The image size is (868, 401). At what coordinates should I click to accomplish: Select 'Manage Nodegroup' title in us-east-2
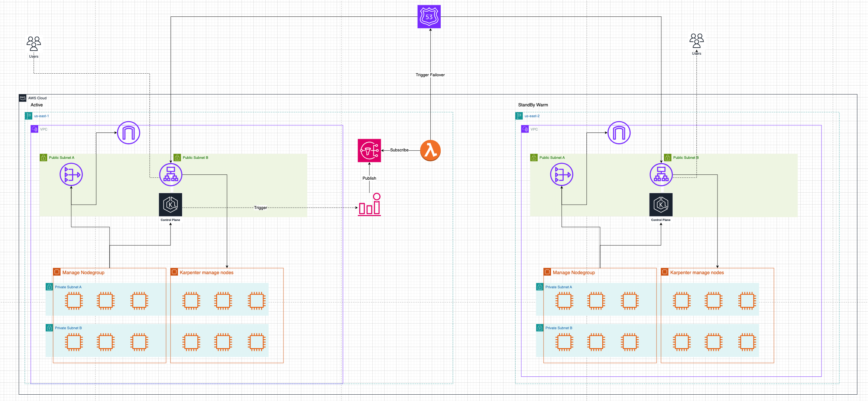(574, 272)
